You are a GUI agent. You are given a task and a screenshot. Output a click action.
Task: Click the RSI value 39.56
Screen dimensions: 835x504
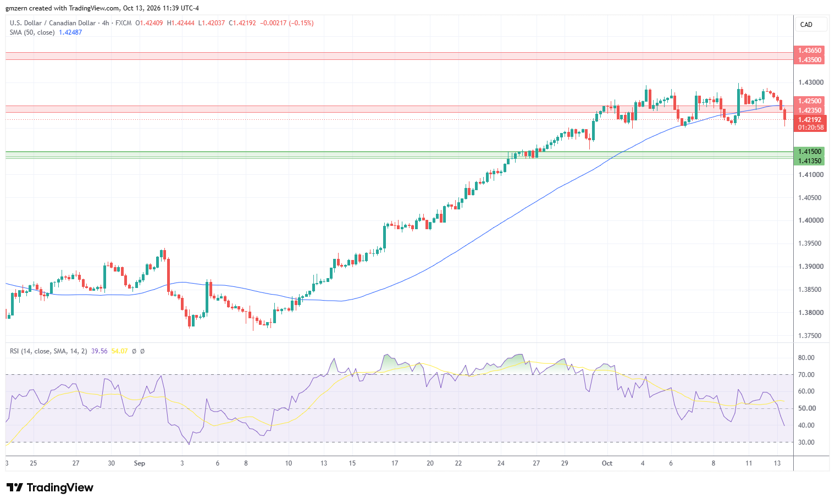click(99, 351)
